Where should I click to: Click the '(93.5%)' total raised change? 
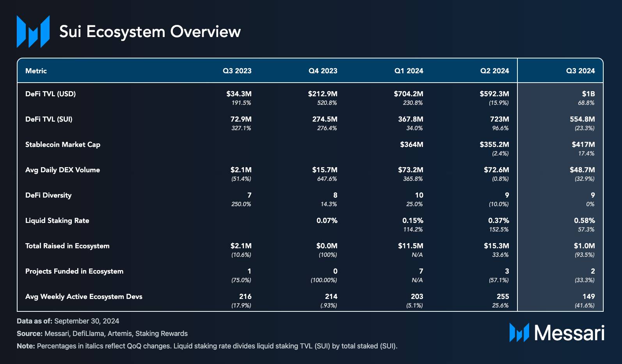(x=585, y=255)
